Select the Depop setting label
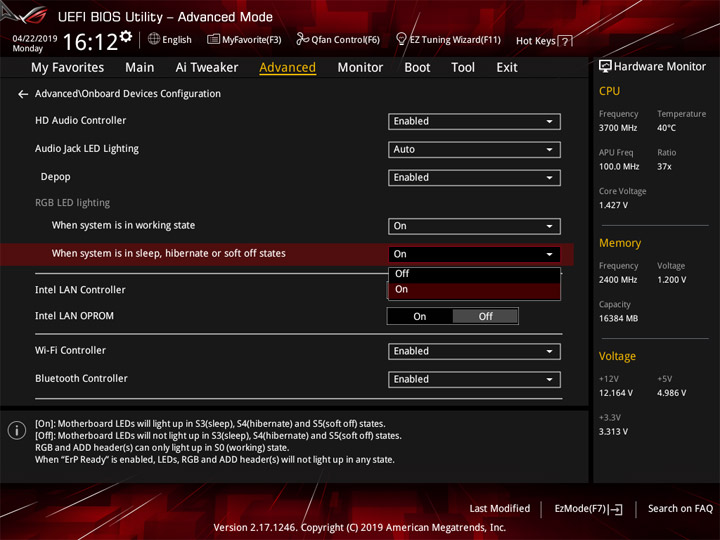 (x=56, y=177)
